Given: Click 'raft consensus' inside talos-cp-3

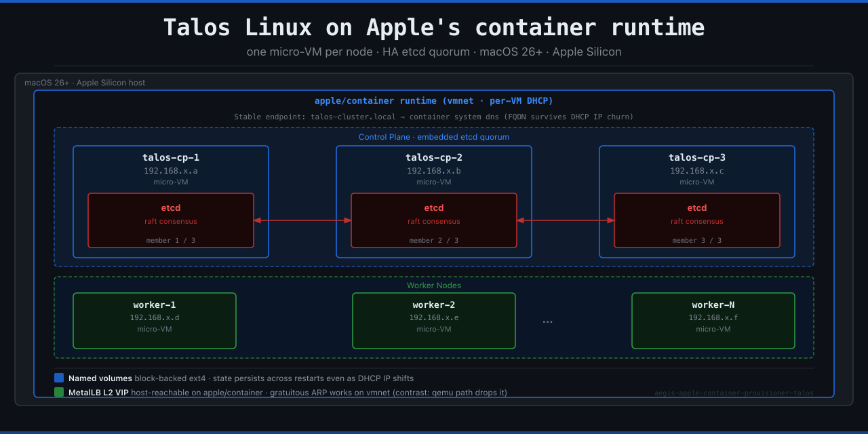Looking at the screenshot, I should point(697,221).
